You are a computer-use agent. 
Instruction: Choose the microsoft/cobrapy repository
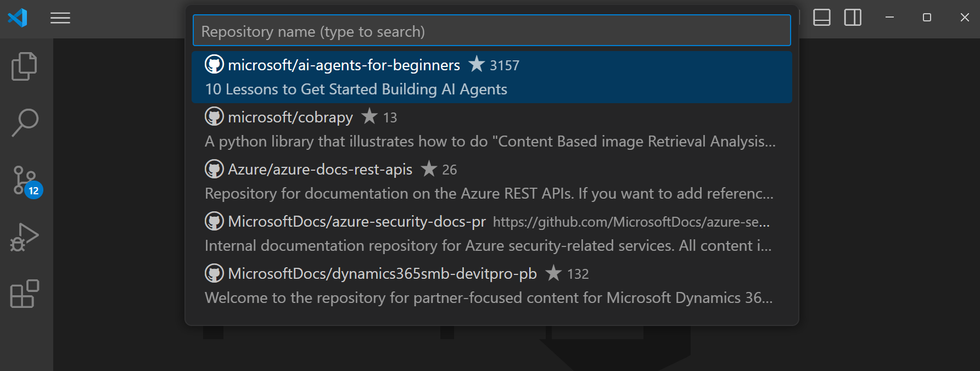pyautogui.click(x=290, y=117)
